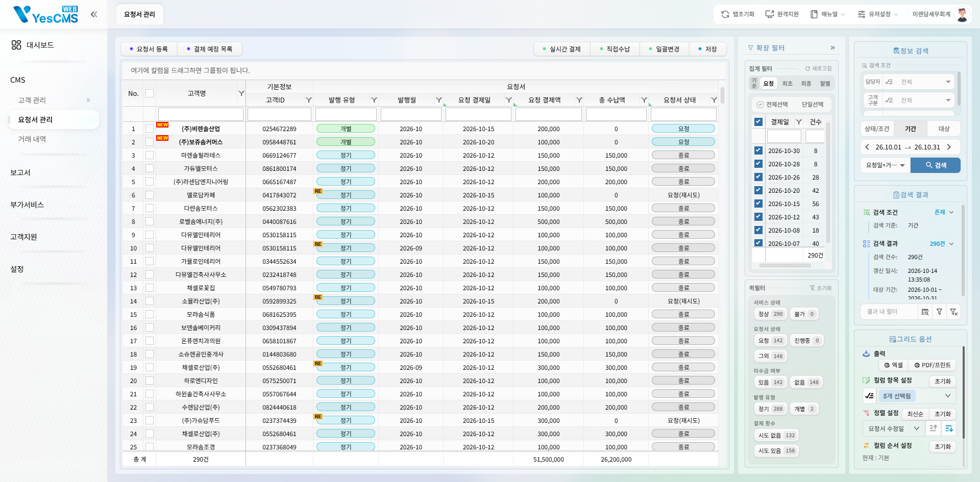This screenshot has width=980, height=482.
Task: Click the 고객명 column filter input
Action: 201,114
